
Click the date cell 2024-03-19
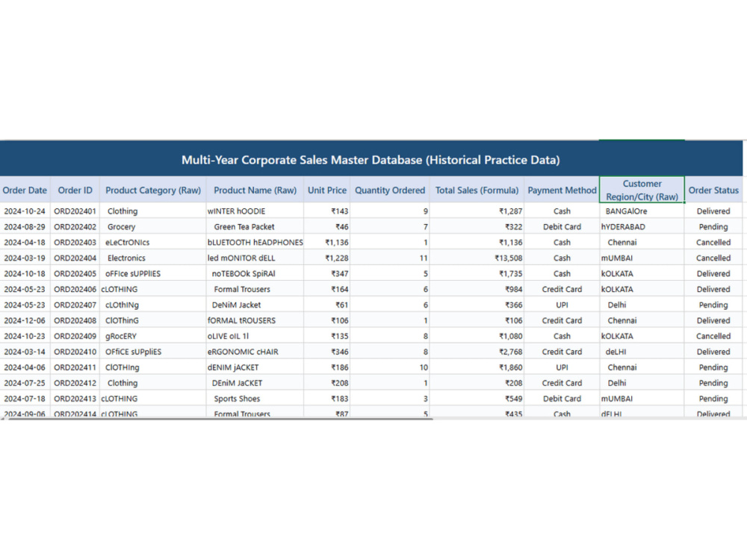point(25,258)
